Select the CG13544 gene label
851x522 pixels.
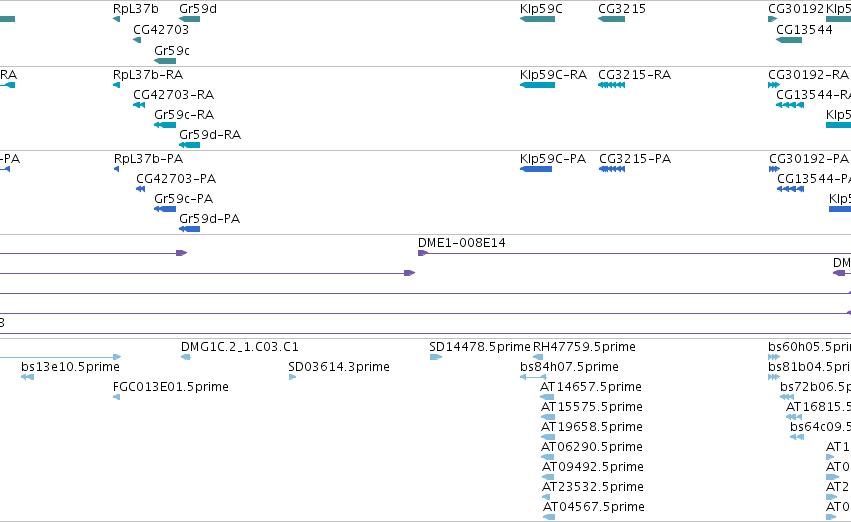[804, 30]
